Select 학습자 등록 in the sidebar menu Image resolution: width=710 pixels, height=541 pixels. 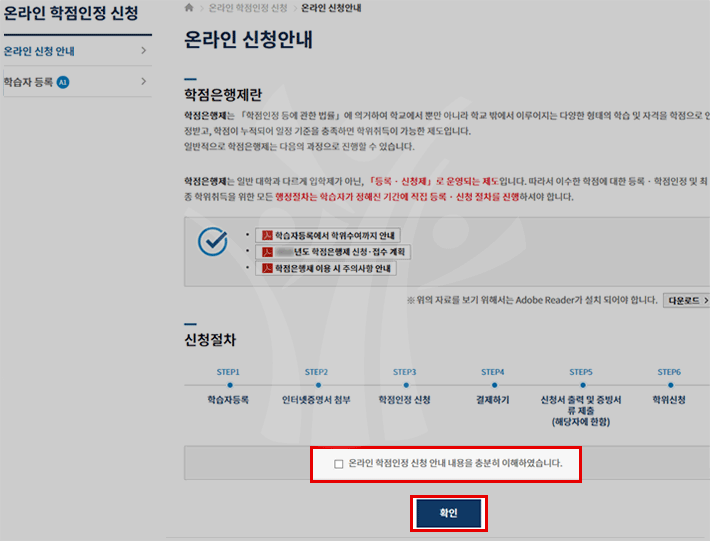29,82
